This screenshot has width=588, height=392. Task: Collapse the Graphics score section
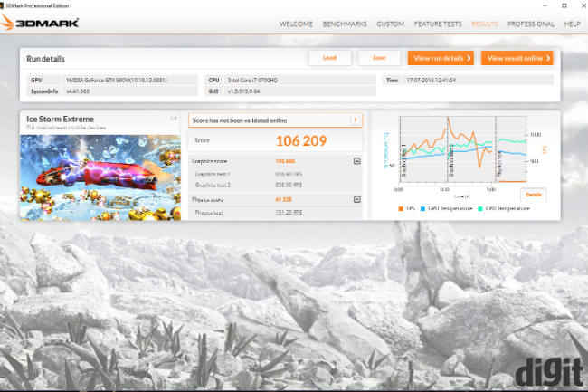pos(357,161)
